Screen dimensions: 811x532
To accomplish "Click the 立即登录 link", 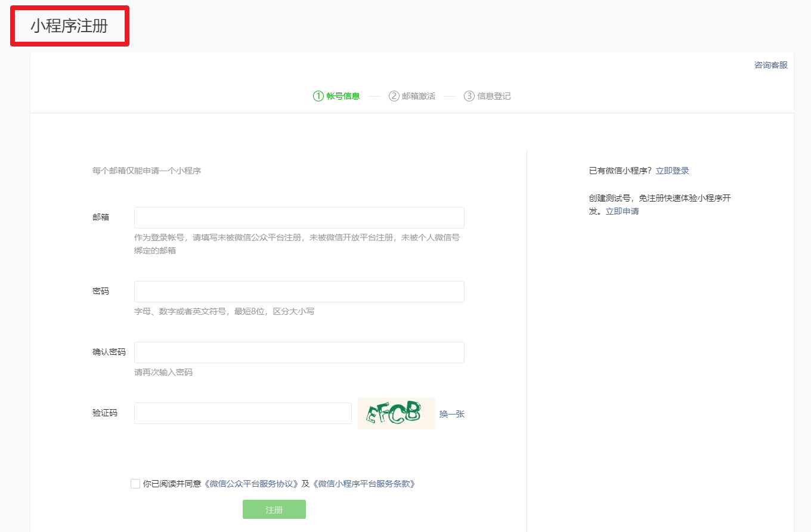I will 672,171.
